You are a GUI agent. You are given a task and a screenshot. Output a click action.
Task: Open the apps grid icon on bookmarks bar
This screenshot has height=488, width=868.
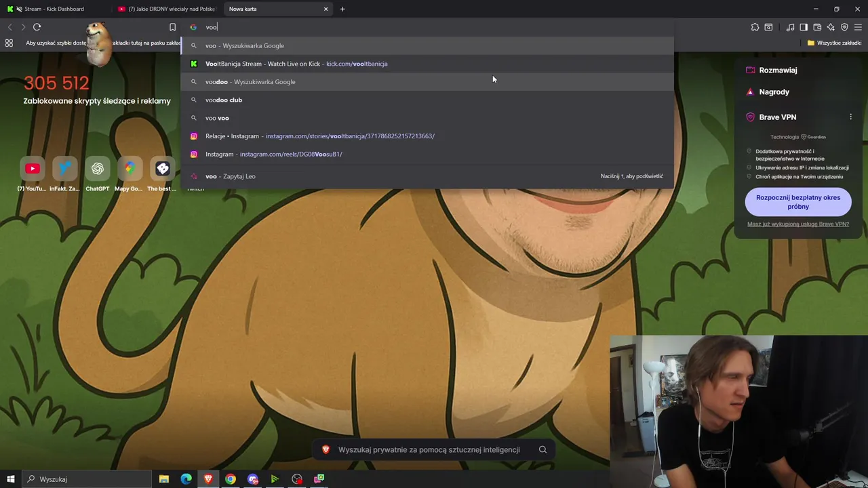[x=9, y=43]
